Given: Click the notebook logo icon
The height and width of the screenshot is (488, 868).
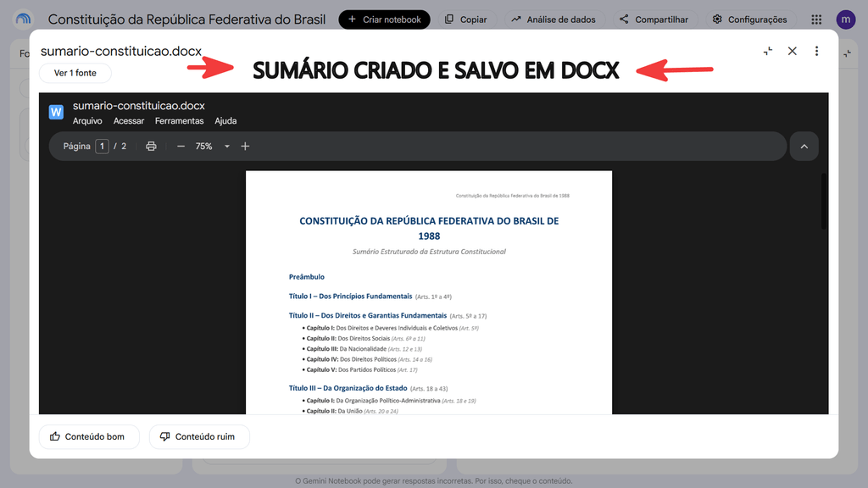Looking at the screenshot, I should (x=23, y=19).
